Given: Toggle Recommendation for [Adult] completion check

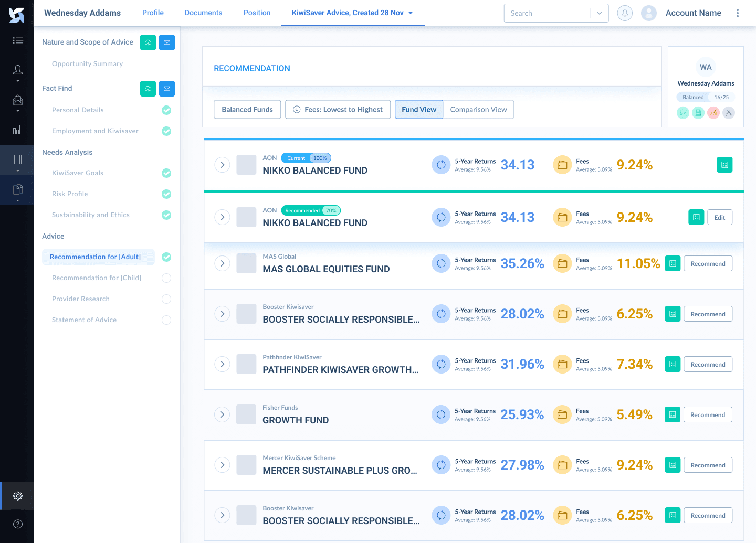Looking at the screenshot, I should click(x=166, y=257).
